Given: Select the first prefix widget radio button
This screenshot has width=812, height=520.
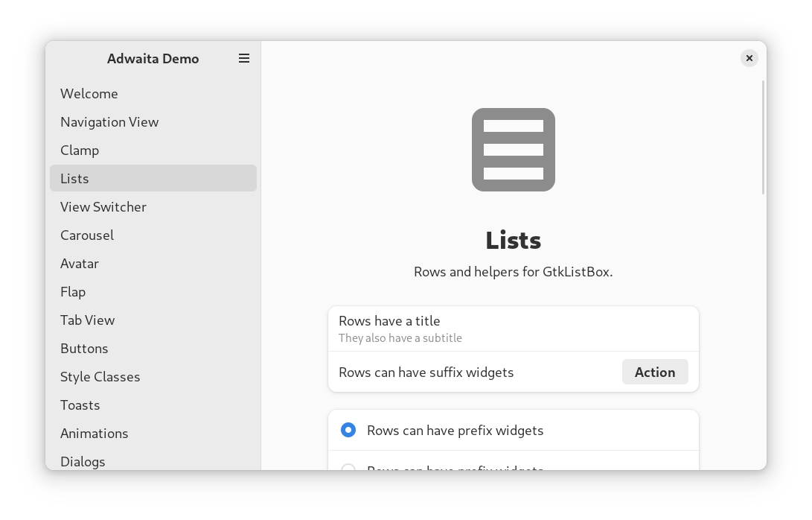Looking at the screenshot, I should 348,430.
